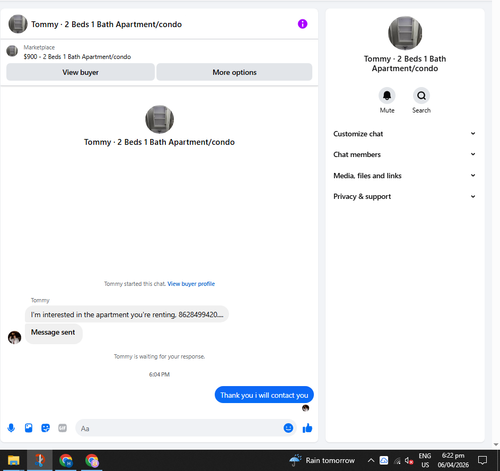The height and width of the screenshot is (471, 500).
Task: Expand Chat members section
Action: coord(405,154)
